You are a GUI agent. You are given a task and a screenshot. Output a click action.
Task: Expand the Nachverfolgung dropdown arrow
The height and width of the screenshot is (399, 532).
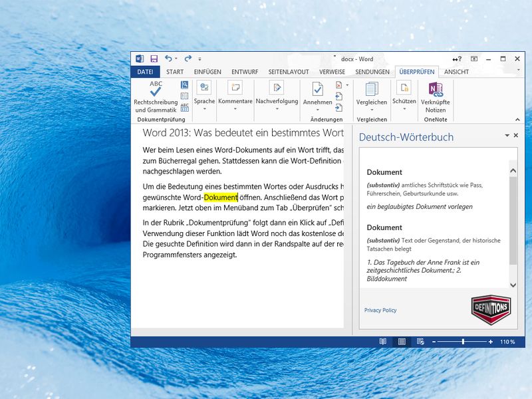(277, 109)
